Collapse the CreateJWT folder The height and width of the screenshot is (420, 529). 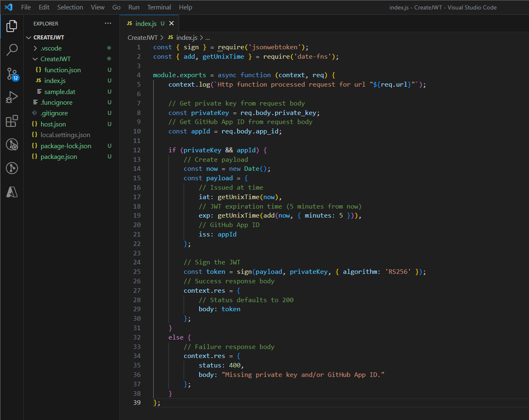35,59
